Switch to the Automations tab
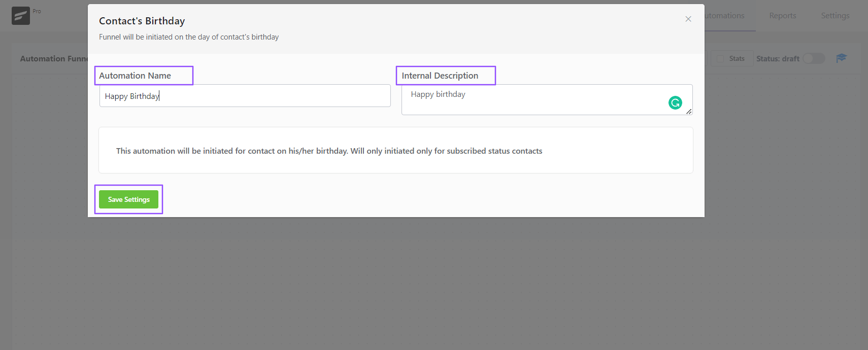 coord(724,16)
